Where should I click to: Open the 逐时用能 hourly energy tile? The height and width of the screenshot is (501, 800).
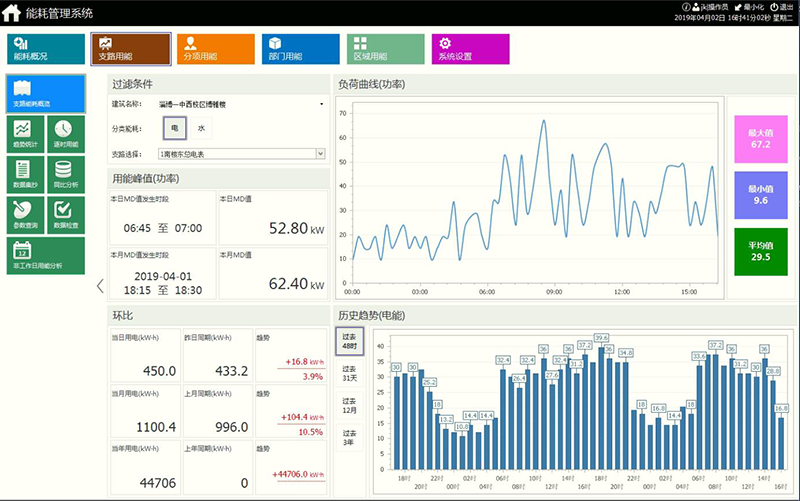[63, 134]
